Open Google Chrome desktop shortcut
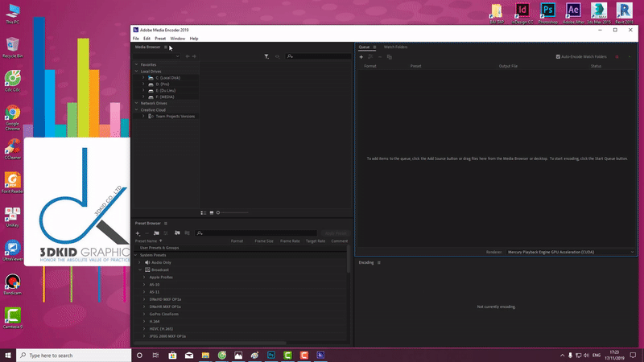Image resolution: width=644 pixels, height=362 pixels. coord(13,117)
